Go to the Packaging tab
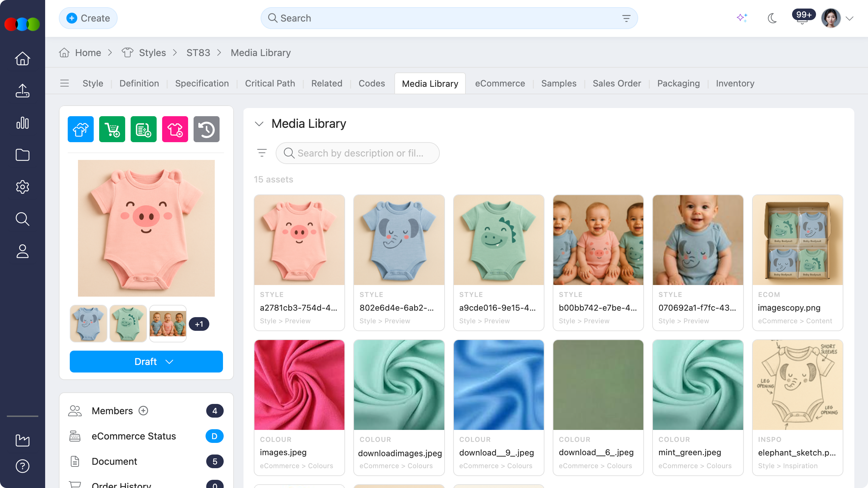This screenshot has width=868, height=488. click(x=679, y=83)
